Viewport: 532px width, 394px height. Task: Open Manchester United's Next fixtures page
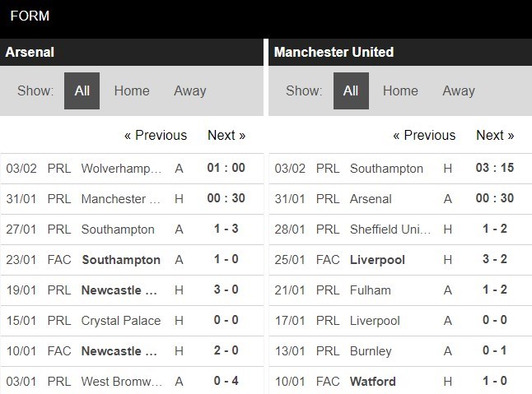coord(495,135)
